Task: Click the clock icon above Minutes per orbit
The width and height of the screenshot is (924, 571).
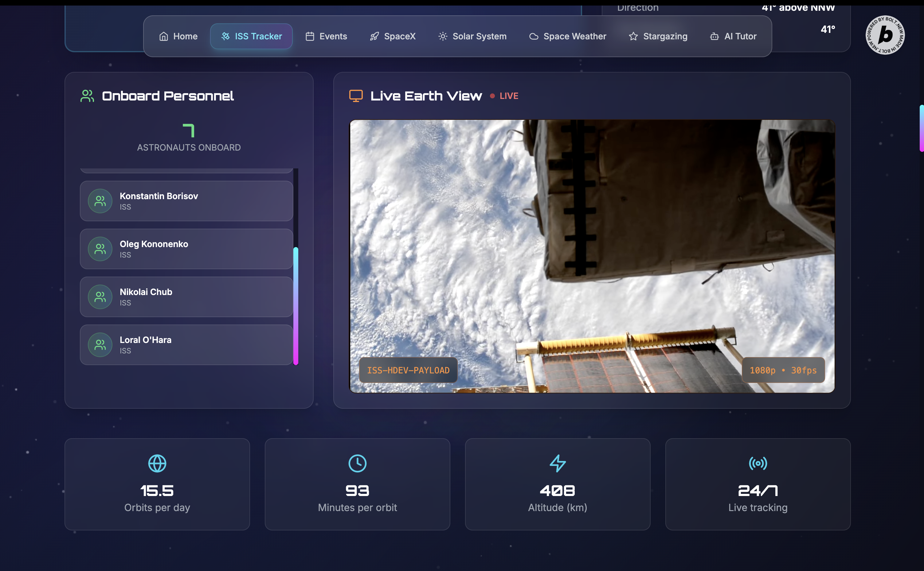Action: click(x=357, y=463)
